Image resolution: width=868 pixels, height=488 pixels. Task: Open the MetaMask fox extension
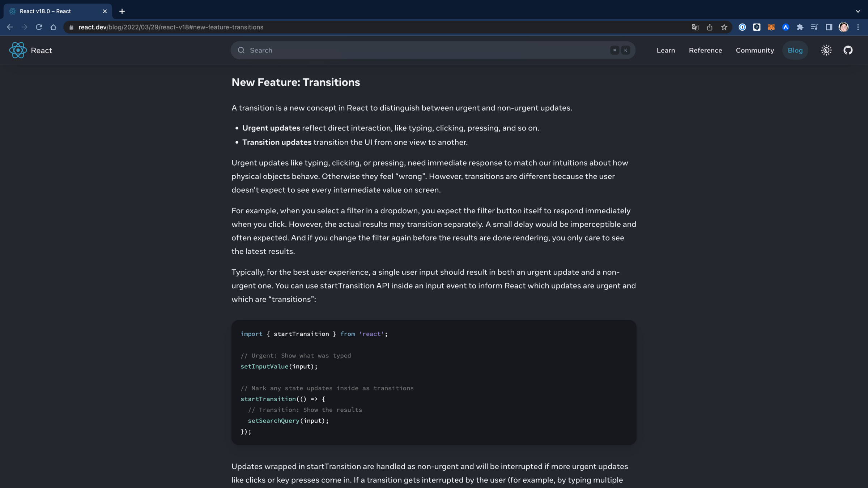point(771,27)
